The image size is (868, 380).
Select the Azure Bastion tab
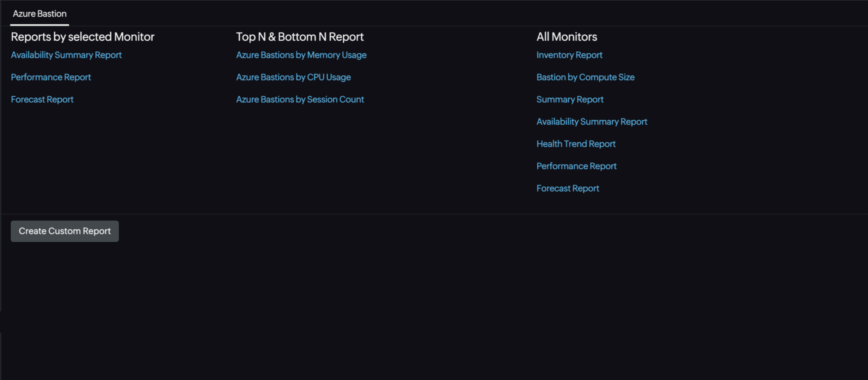tap(39, 13)
